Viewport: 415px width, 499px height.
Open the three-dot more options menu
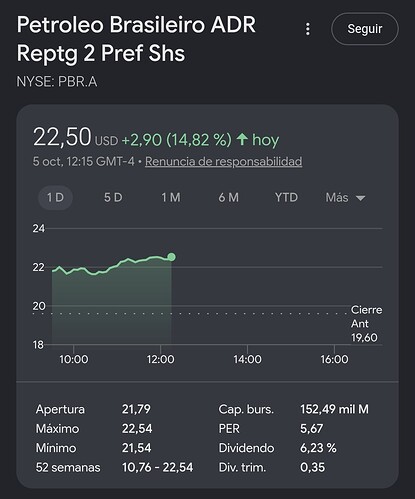pos(308,29)
